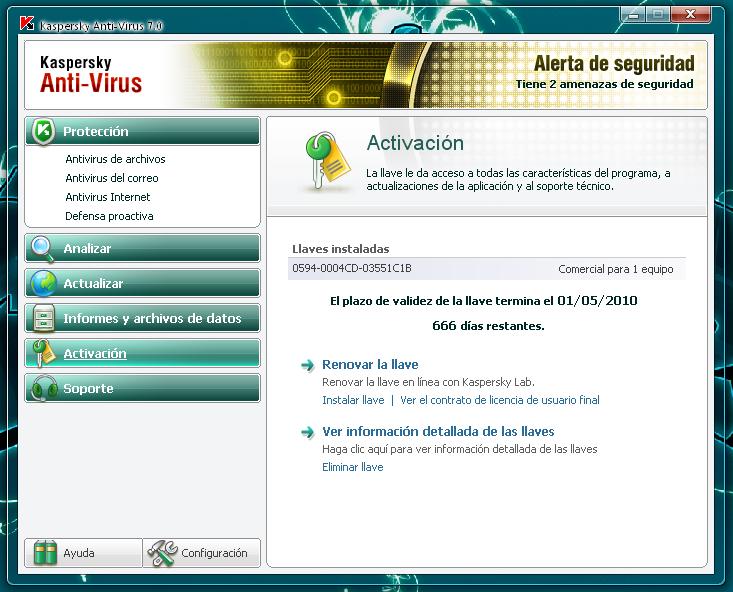
Task: Open the Soporte section
Action: 142,389
